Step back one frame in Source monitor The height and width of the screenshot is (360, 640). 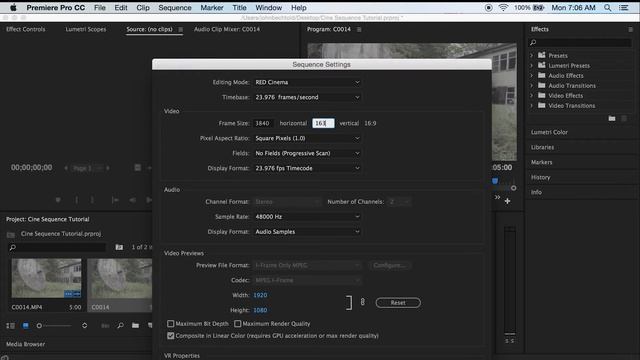[132, 200]
